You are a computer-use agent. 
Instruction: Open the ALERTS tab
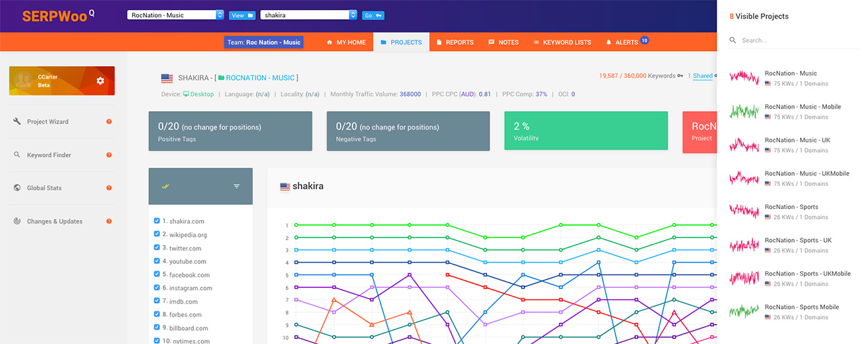(x=626, y=42)
